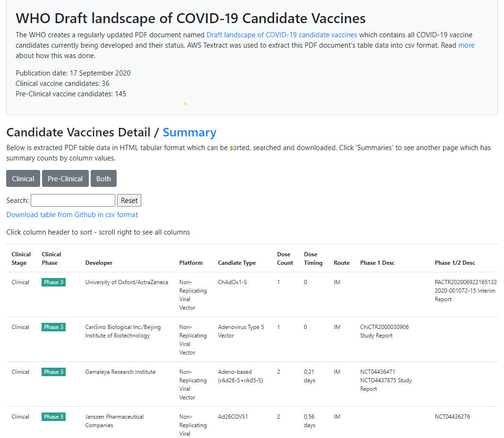Sort table by Route column
504x438 pixels.
pyautogui.click(x=342, y=263)
